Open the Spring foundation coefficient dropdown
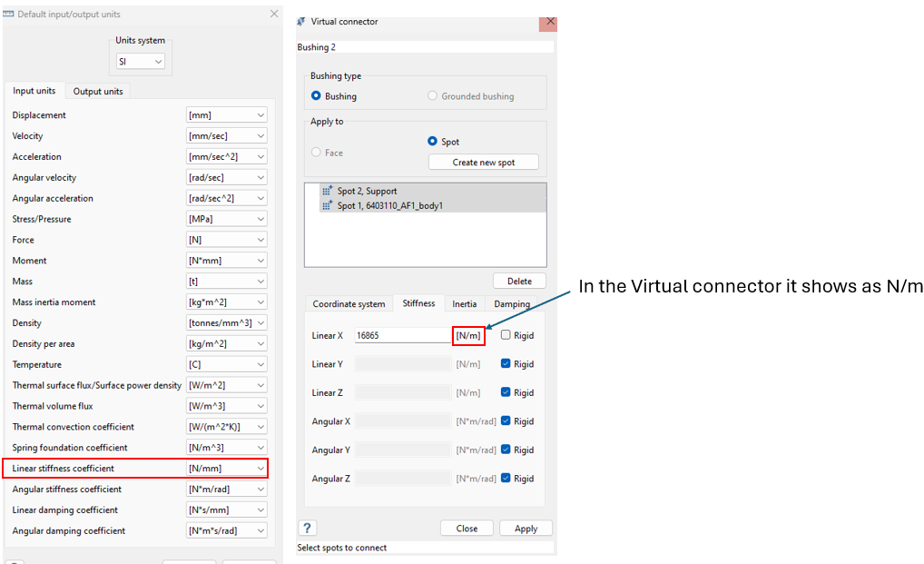This screenshot has width=924, height=564. click(227, 448)
